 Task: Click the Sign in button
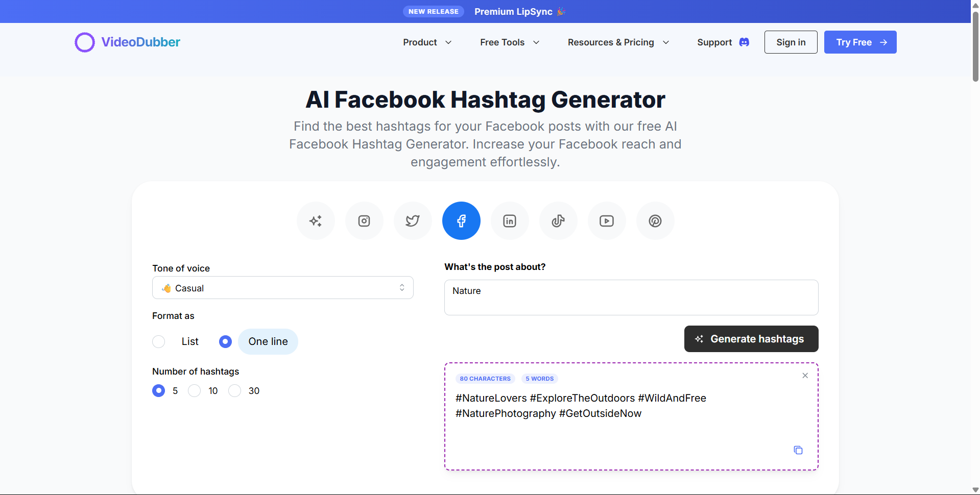pyautogui.click(x=791, y=42)
